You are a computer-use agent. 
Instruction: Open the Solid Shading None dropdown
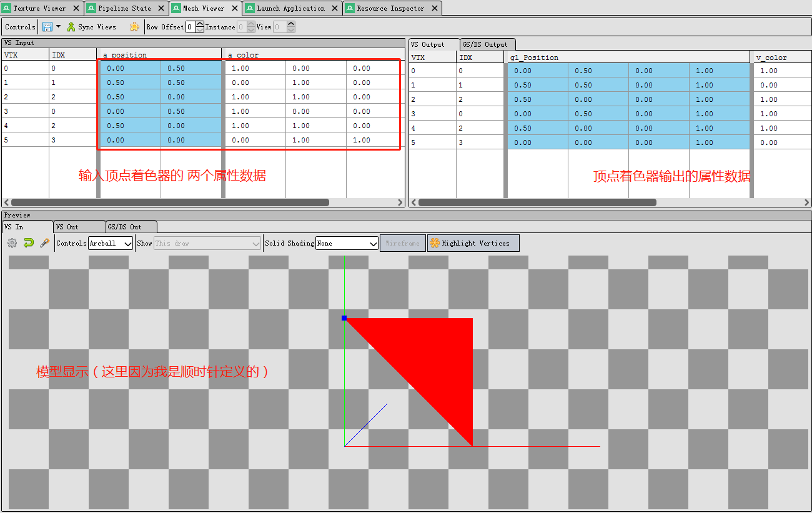[347, 243]
